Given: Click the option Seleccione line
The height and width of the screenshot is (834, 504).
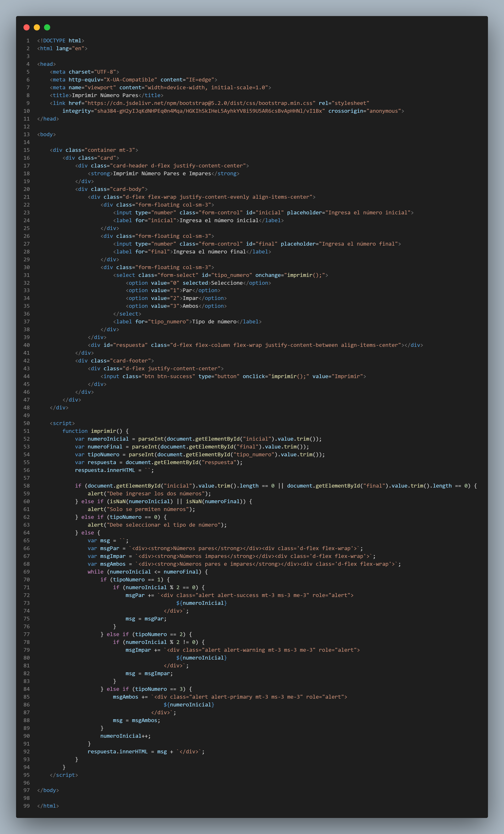Looking at the screenshot, I should click(x=198, y=283).
